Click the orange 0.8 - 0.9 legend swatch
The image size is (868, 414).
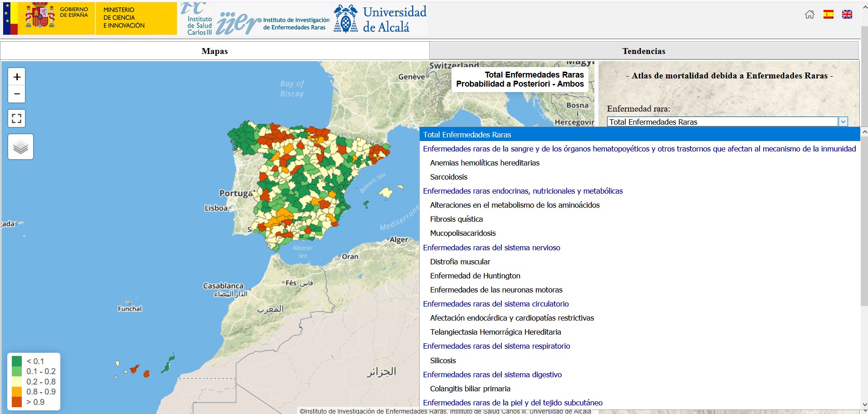[x=17, y=392]
